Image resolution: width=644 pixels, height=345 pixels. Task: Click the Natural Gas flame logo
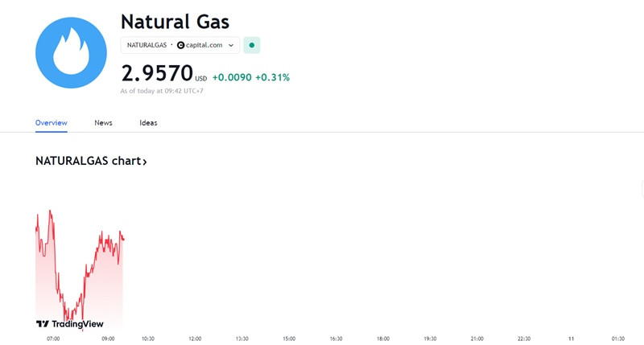pos(71,52)
